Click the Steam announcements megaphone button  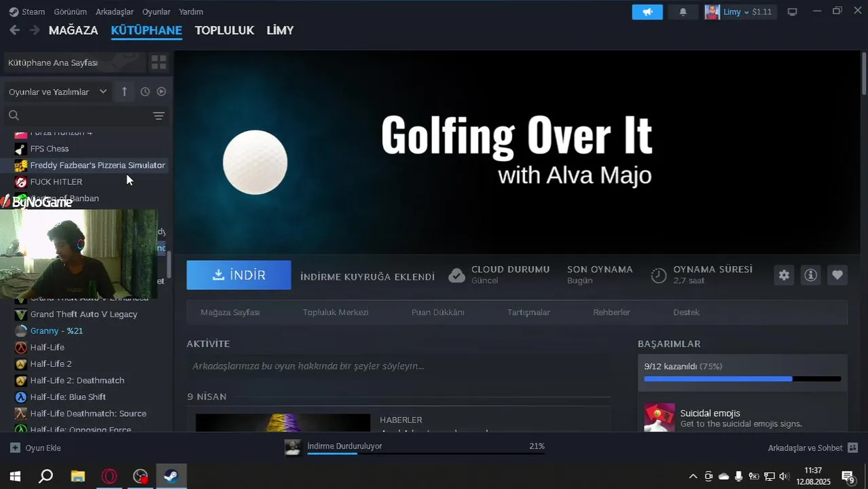click(647, 12)
